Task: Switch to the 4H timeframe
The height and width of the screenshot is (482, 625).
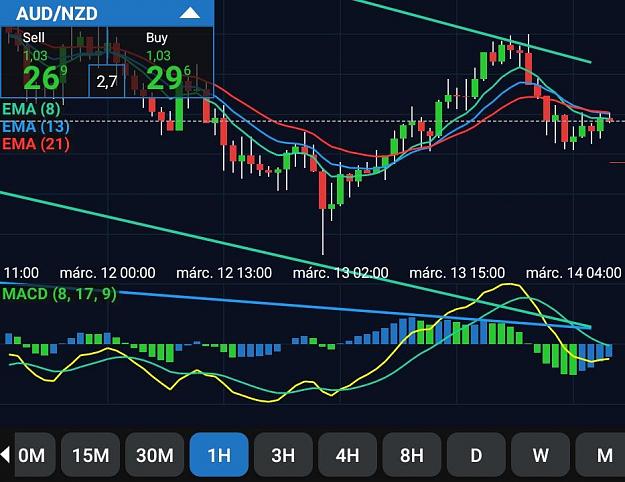Action: pyautogui.click(x=348, y=455)
